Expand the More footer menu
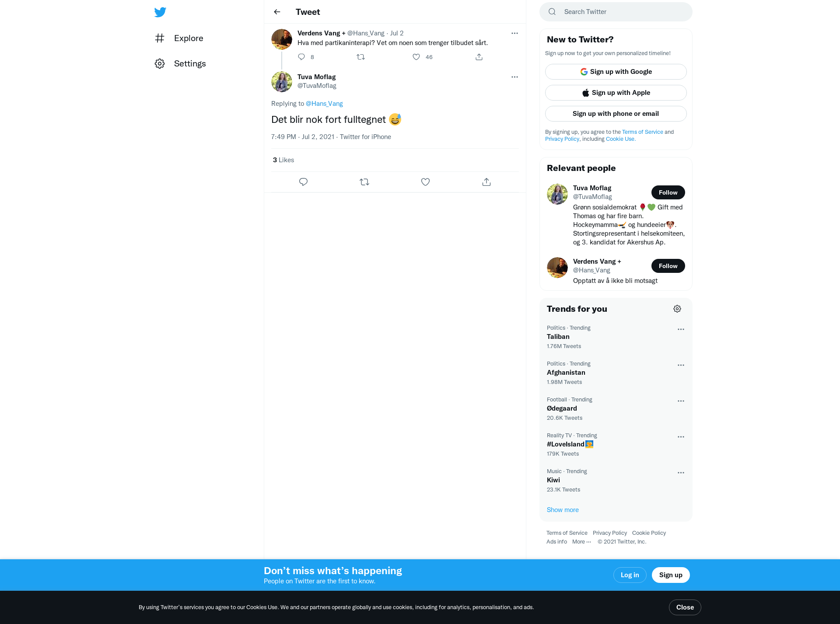The width and height of the screenshot is (840, 624). click(581, 541)
